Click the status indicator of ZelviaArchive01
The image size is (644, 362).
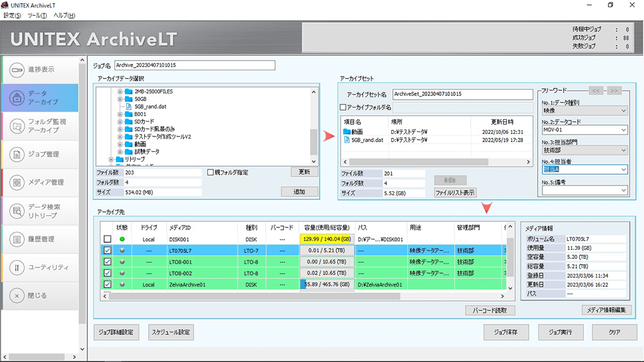122,284
